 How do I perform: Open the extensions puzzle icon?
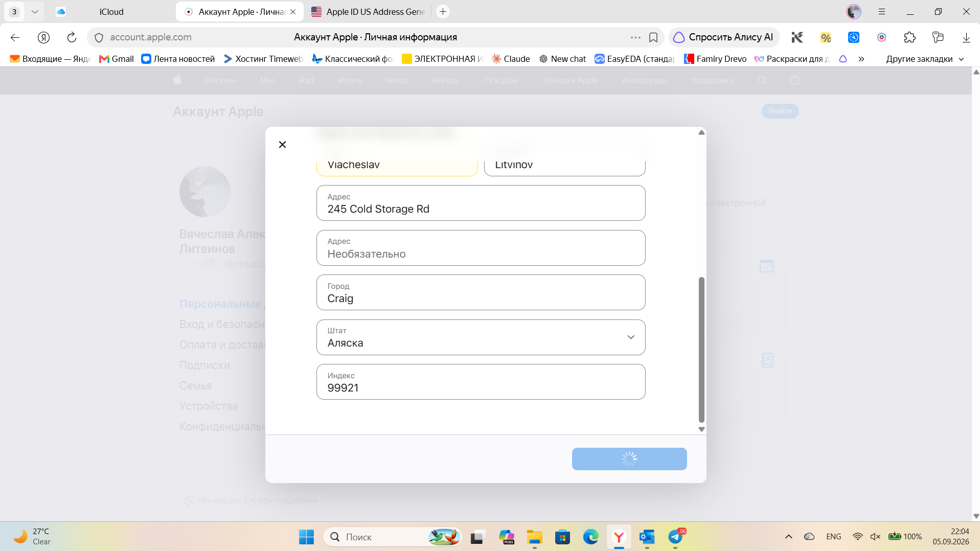click(909, 37)
